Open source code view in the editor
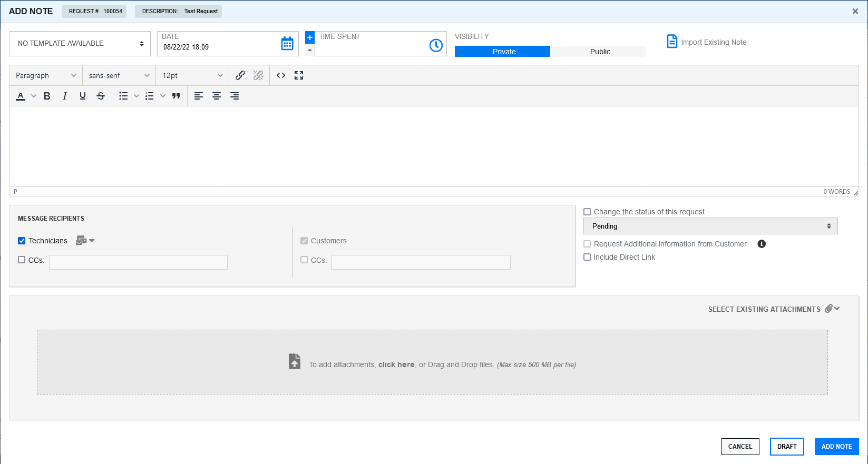This screenshot has width=868, height=464. tap(281, 75)
